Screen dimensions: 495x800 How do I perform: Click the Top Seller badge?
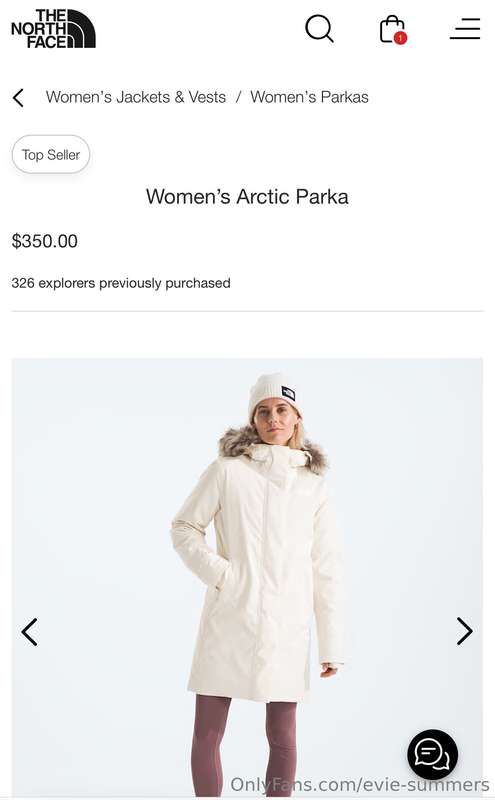point(51,155)
